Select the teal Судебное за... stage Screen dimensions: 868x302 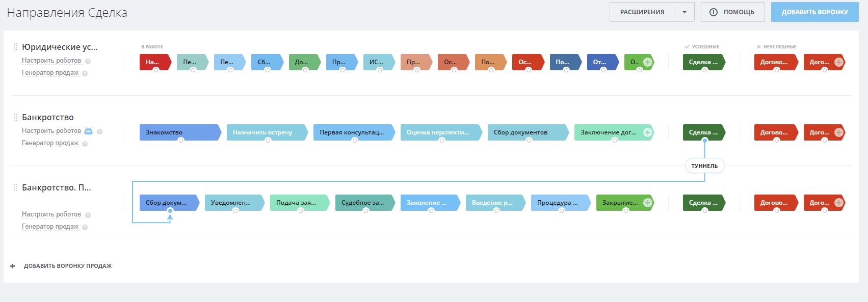pyautogui.click(x=363, y=203)
